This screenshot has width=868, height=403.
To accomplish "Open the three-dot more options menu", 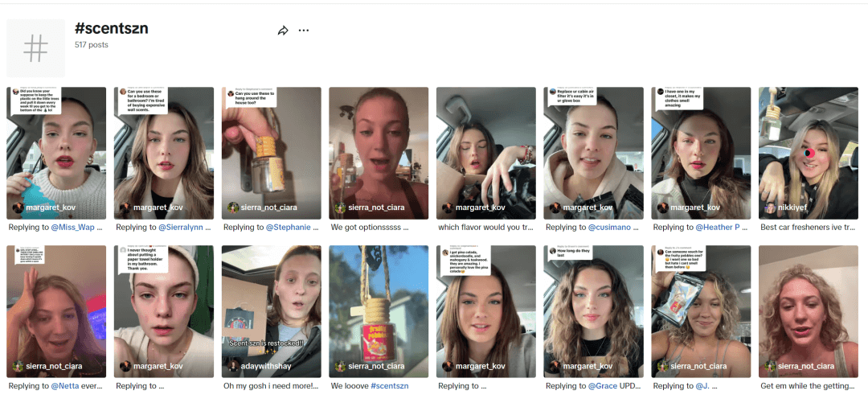I will 304,31.
